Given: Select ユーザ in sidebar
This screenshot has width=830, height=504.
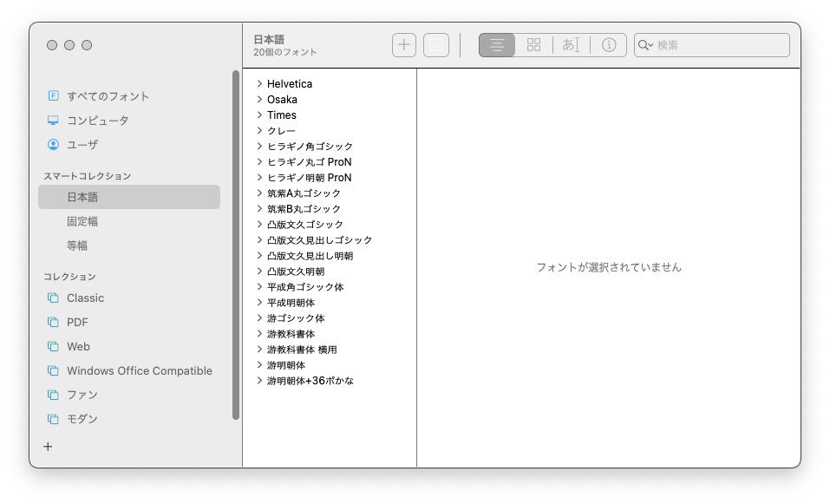Looking at the screenshot, I should click(x=129, y=145).
